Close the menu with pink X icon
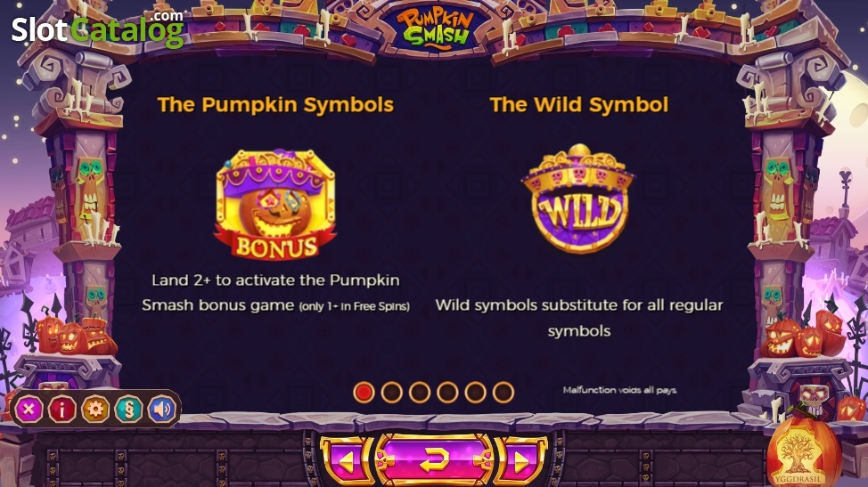This screenshot has width=868, height=487. (29, 410)
